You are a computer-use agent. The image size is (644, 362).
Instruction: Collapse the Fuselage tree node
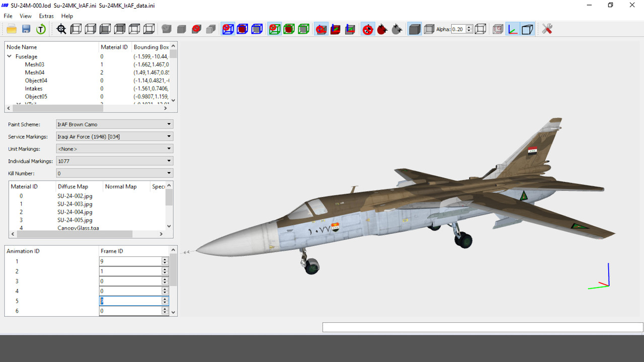tap(9, 56)
